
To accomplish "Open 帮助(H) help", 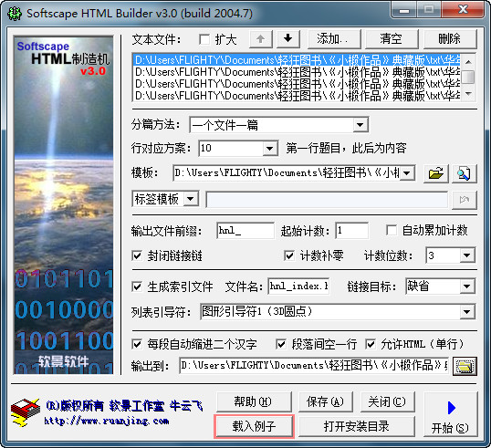I will tap(253, 401).
